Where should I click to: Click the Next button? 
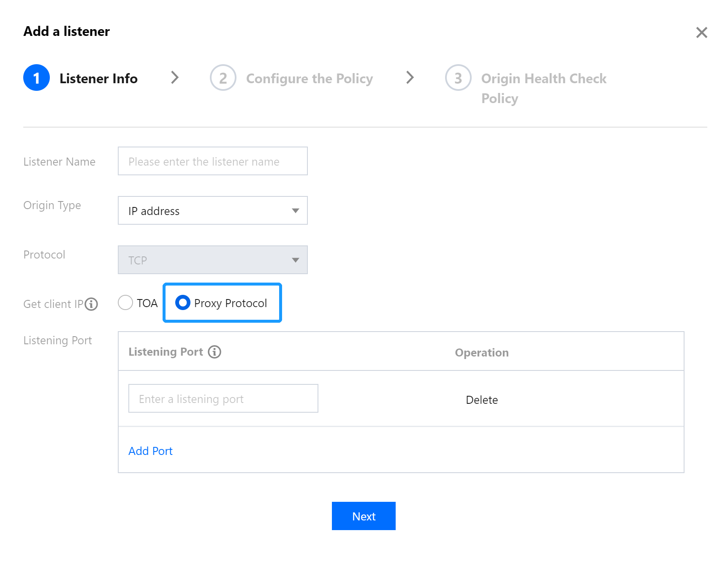[364, 516]
